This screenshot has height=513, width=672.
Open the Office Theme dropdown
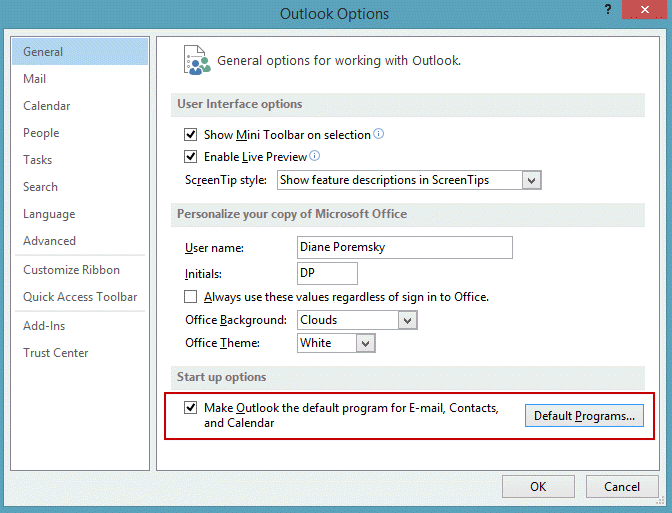click(x=366, y=343)
